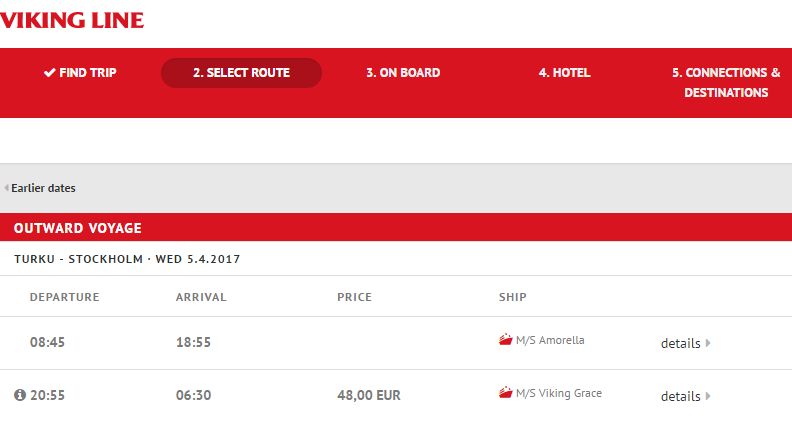The height and width of the screenshot is (422, 792).
Task: Select the 20:55 departure time
Action: tap(47, 395)
